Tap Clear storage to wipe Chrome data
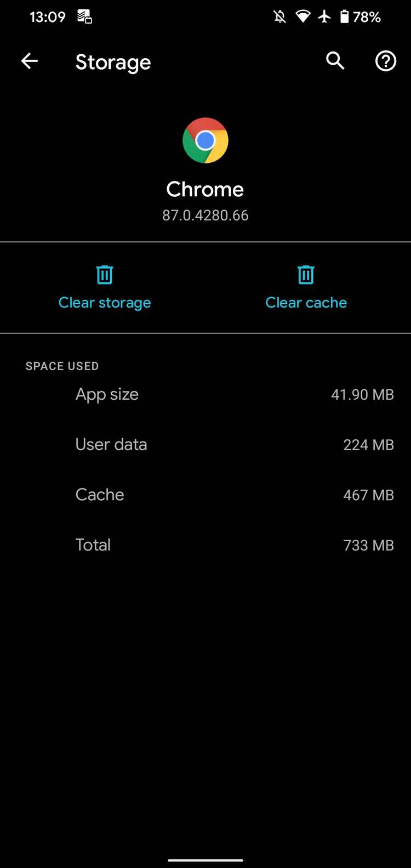411x868 pixels. pyautogui.click(x=104, y=302)
